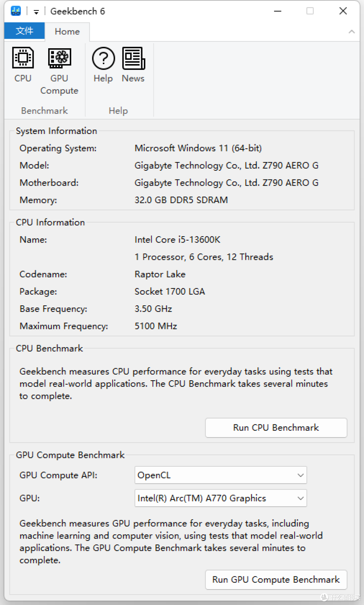Select the Intel Core i5-13600K name text
Viewport: 364px width, 605px height.
[x=177, y=240]
